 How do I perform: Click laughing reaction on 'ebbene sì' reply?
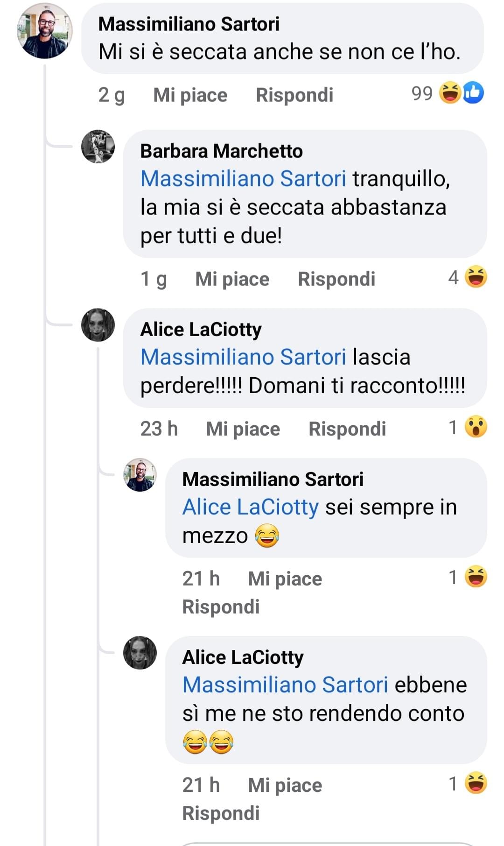(476, 783)
